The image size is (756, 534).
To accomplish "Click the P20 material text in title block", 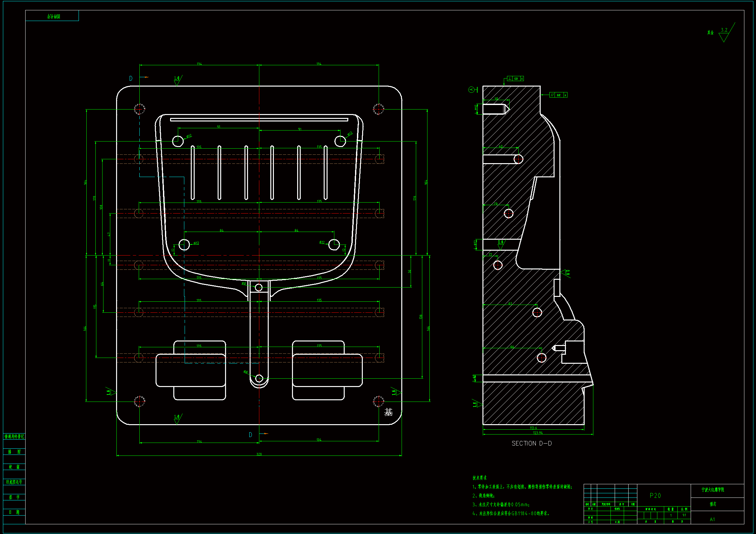I will [655, 496].
